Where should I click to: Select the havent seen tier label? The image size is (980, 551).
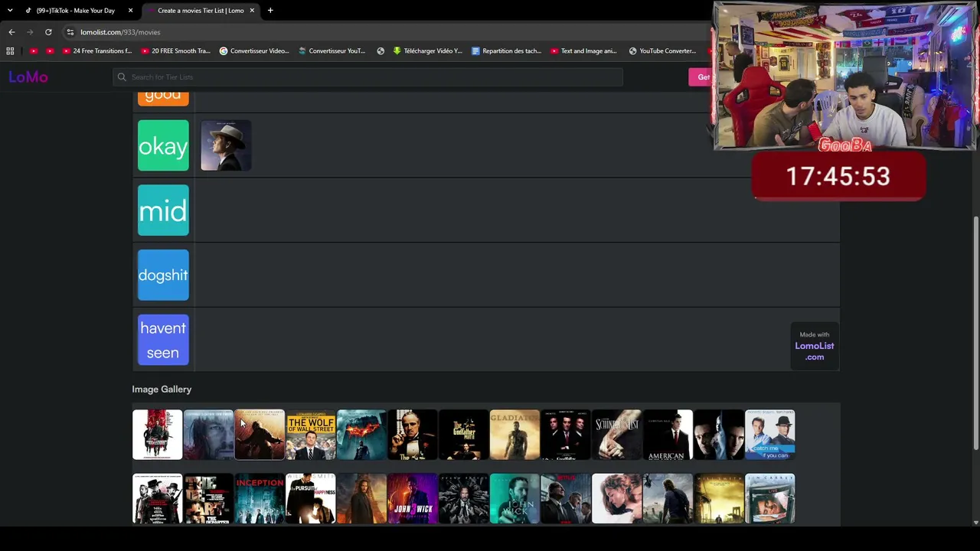tap(163, 340)
